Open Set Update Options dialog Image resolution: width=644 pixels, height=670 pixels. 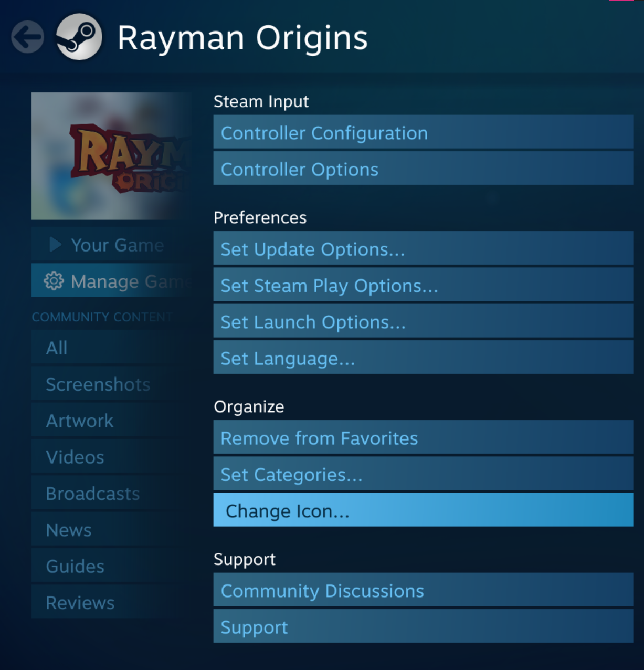(x=423, y=249)
